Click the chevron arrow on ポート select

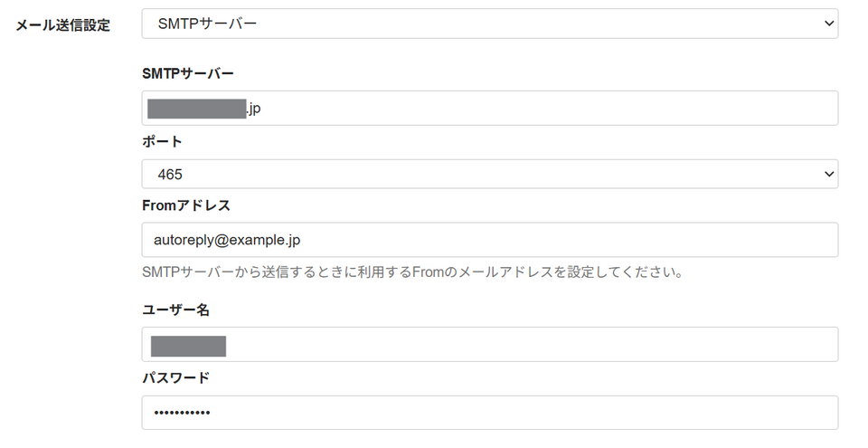pyautogui.click(x=829, y=174)
